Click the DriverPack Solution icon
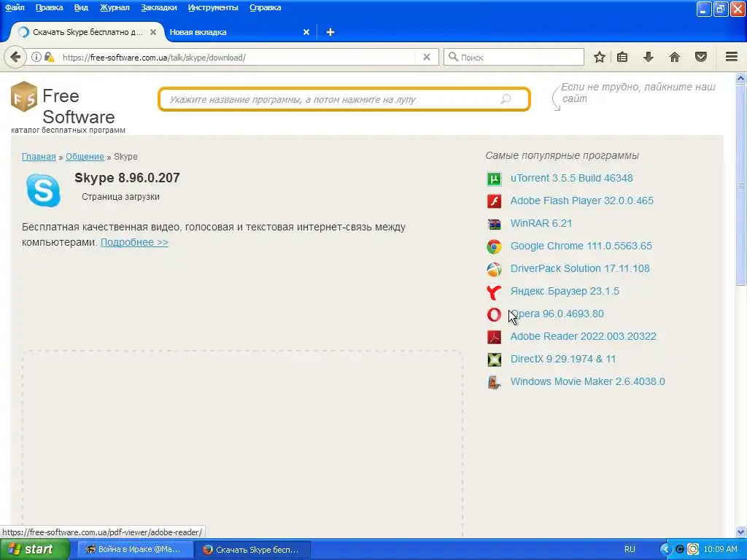The height and width of the screenshot is (560, 747). coord(494,269)
